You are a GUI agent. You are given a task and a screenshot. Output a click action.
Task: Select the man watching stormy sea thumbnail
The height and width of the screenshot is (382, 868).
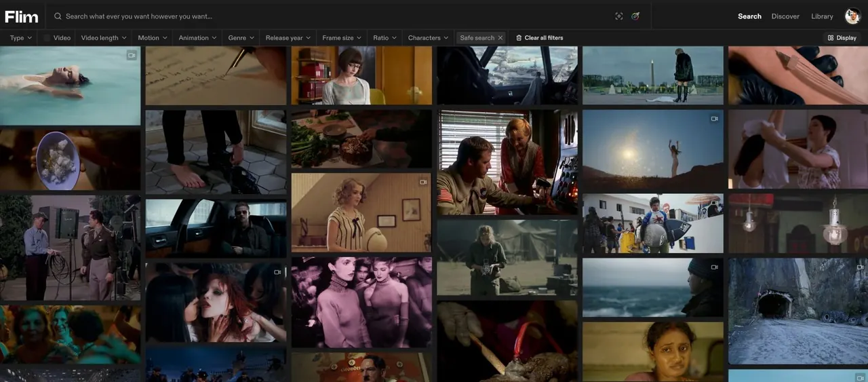(653, 288)
